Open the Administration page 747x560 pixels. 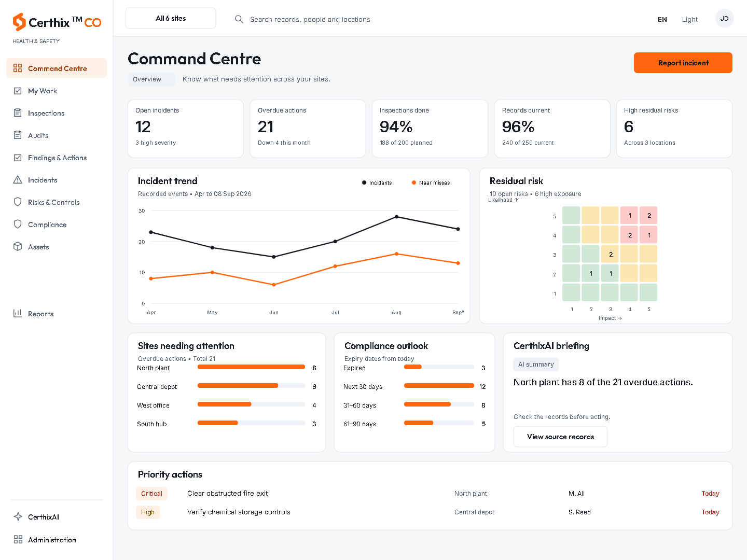coord(57,539)
